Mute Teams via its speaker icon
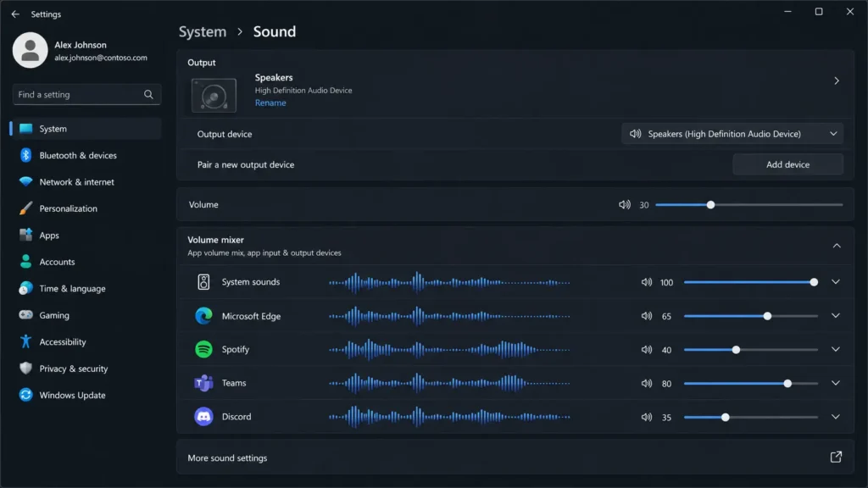Viewport: 868px width, 488px height. click(647, 384)
